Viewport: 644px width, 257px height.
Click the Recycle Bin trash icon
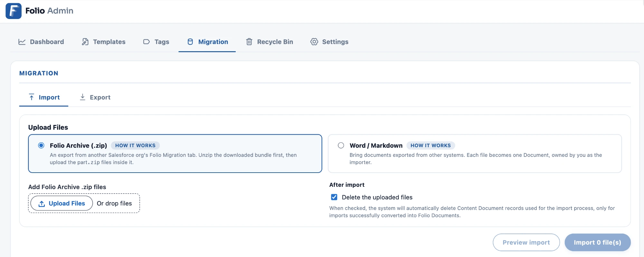pyautogui.click(x=249, y=42)
